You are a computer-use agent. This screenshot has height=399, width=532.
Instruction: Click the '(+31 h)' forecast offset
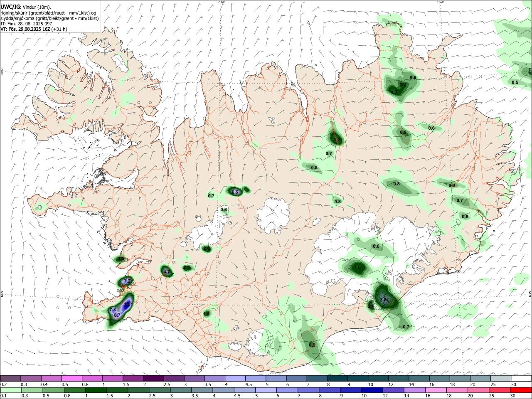pyautogui.click(x=59, y=29)
